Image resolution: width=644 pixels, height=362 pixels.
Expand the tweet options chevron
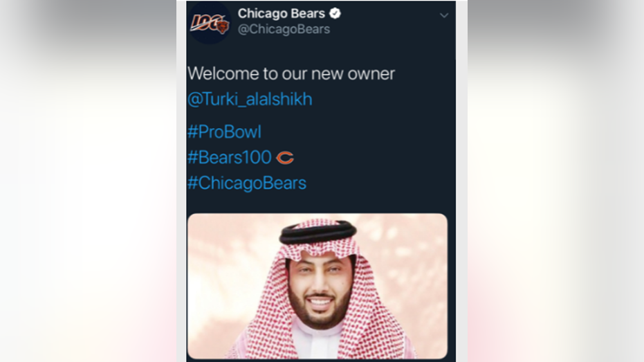click(443, 16)
